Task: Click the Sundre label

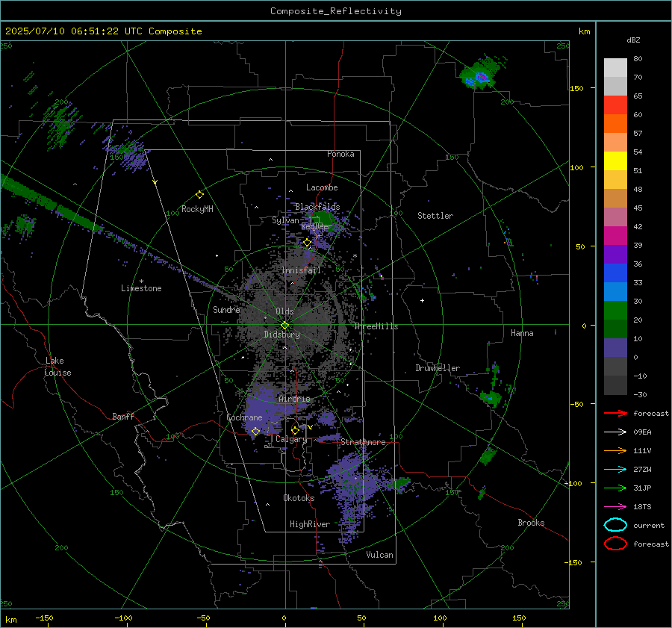Action: [226, 310]
